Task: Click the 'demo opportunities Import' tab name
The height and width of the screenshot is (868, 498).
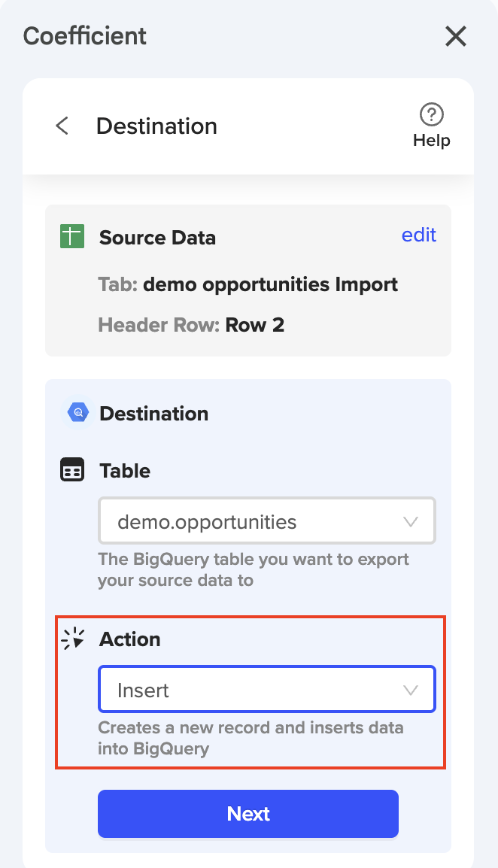Action: pyautogui.click(x=270, y=285)
